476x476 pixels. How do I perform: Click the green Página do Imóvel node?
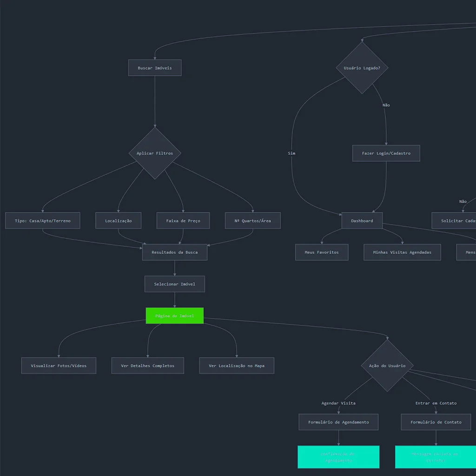point(175,316)
